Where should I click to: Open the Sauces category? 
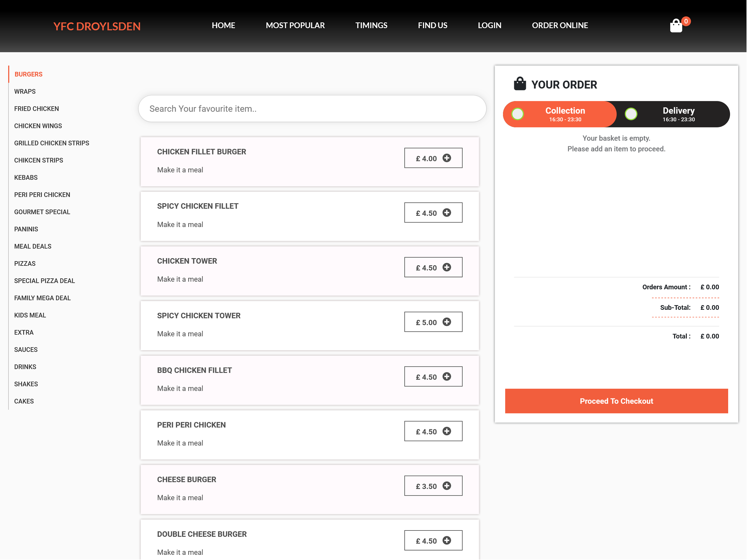coord(26,350)
